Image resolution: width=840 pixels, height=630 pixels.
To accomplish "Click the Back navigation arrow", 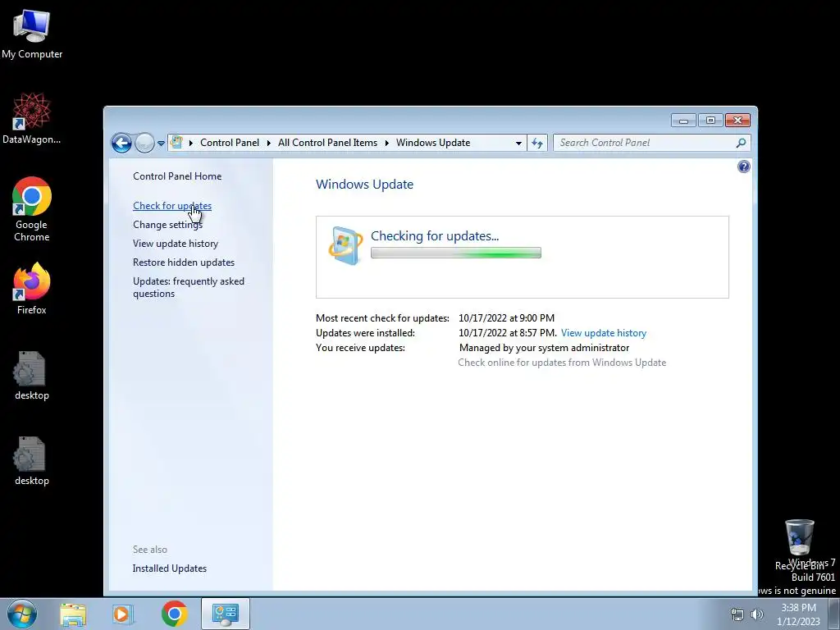I will (121, 143).
